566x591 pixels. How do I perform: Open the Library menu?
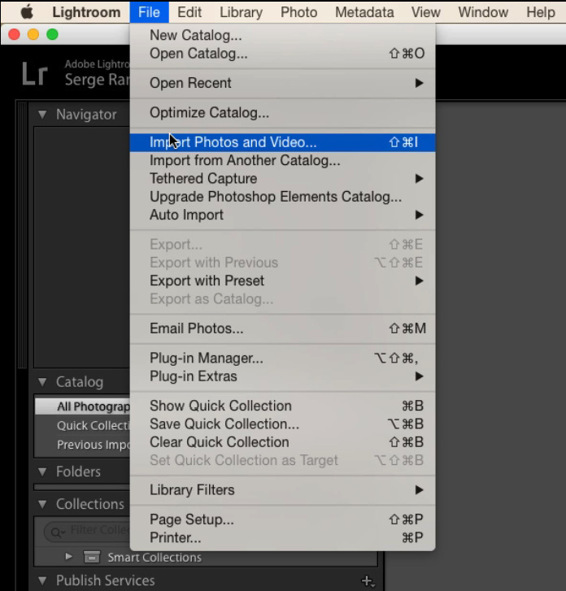(241, 12)
